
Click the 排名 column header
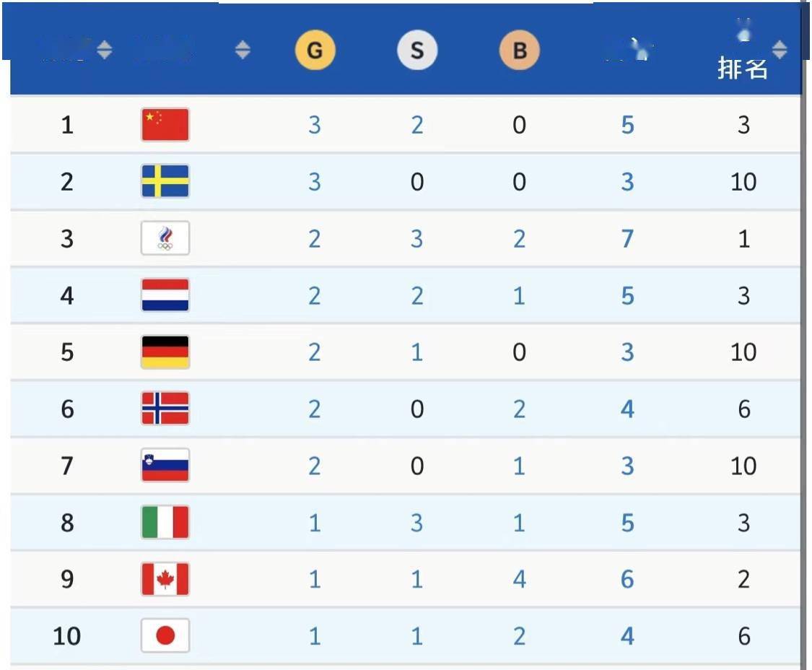point(742,69)
